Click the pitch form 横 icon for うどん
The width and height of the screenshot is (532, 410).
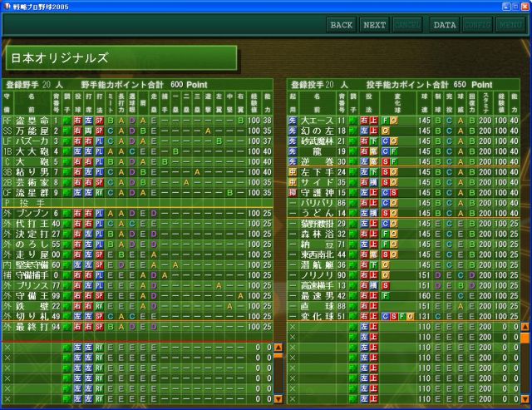coord(373,214)
